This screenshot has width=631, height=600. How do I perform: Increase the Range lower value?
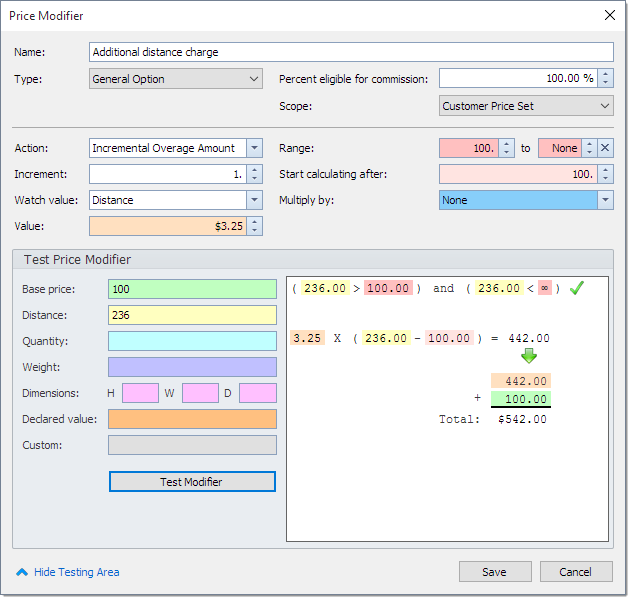[507, 144]
